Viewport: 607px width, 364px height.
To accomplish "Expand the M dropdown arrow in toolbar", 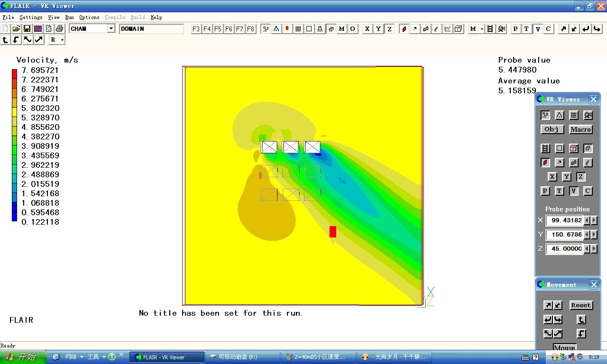I will (482, 29).
